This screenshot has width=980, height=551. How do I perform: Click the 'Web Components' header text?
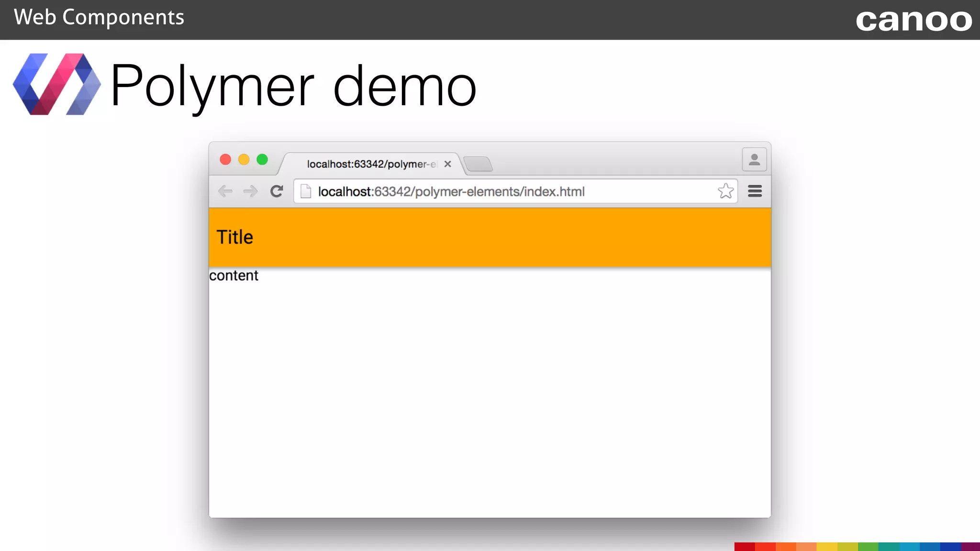(x=99, y=18)
